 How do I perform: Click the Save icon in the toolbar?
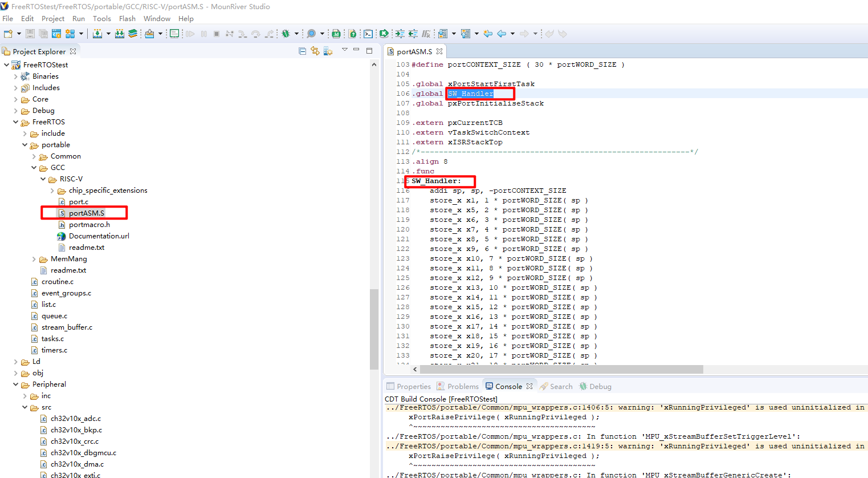tap(30, 34)
